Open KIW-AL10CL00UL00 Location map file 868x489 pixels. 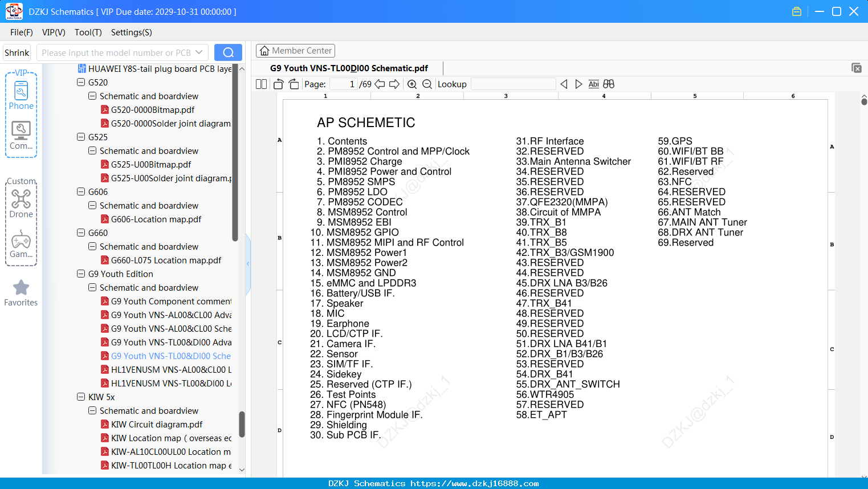[166, 452]
